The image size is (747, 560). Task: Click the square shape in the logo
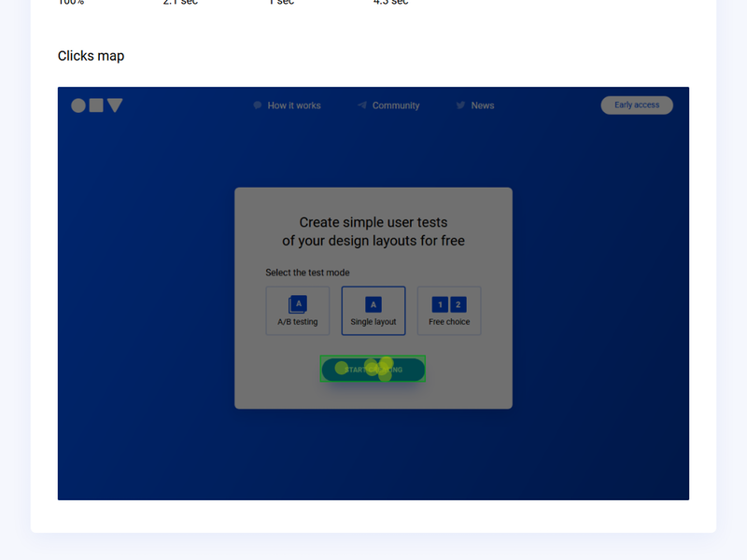coord(97,105)
